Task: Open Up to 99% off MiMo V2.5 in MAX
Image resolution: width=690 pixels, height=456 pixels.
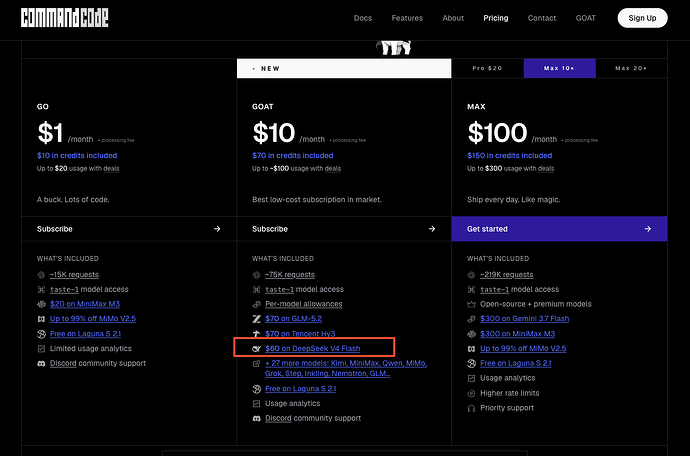Action: (x=523, y=349)
